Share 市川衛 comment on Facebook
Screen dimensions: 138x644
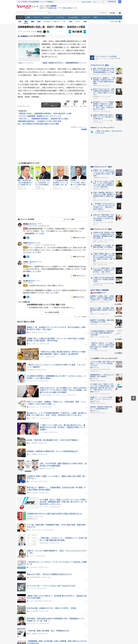tap(28, 297)
